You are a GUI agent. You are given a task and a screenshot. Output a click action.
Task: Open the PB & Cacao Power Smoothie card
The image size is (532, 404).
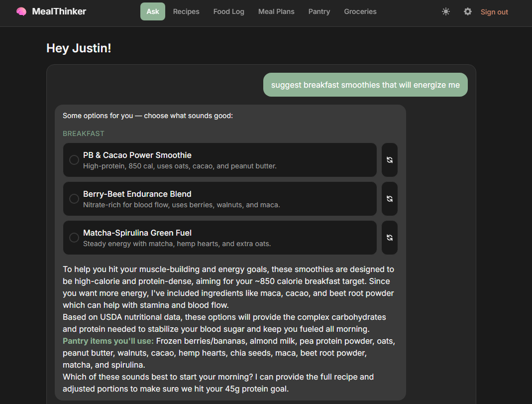219,160
